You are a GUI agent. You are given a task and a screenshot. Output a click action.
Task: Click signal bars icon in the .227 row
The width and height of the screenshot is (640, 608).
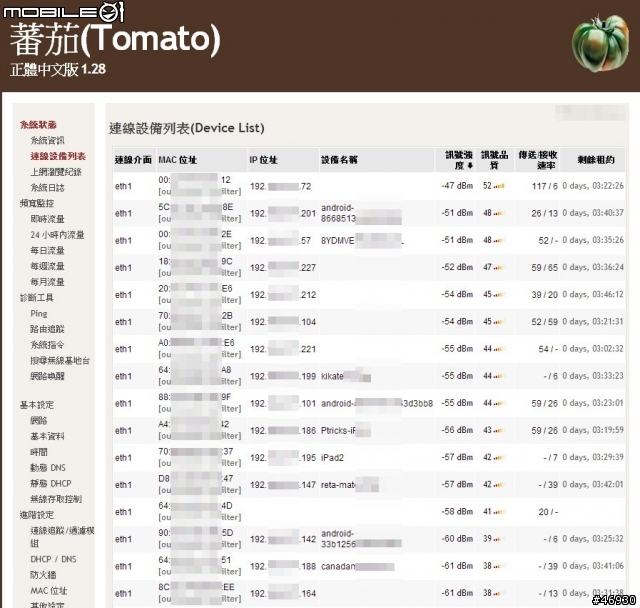[x=499, y=268]
